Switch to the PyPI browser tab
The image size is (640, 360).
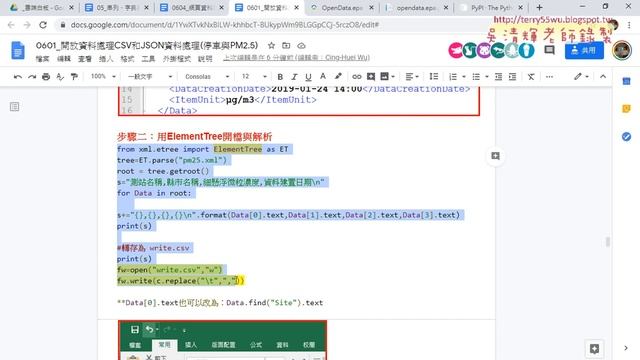point(491,8)
